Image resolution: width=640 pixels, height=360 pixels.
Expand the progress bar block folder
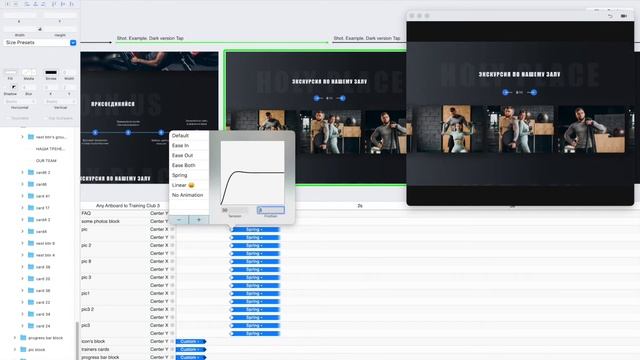[15, 338]
